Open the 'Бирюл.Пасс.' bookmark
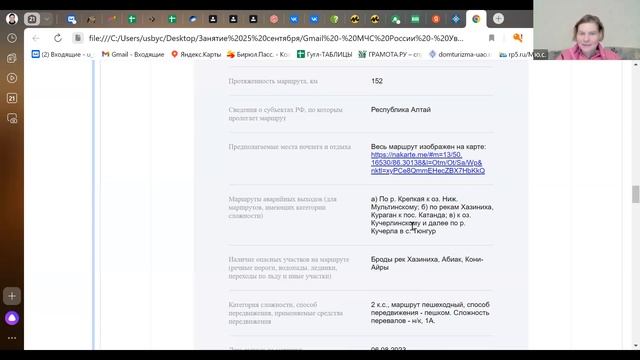The image size is (640, 360). pos(258,54)
